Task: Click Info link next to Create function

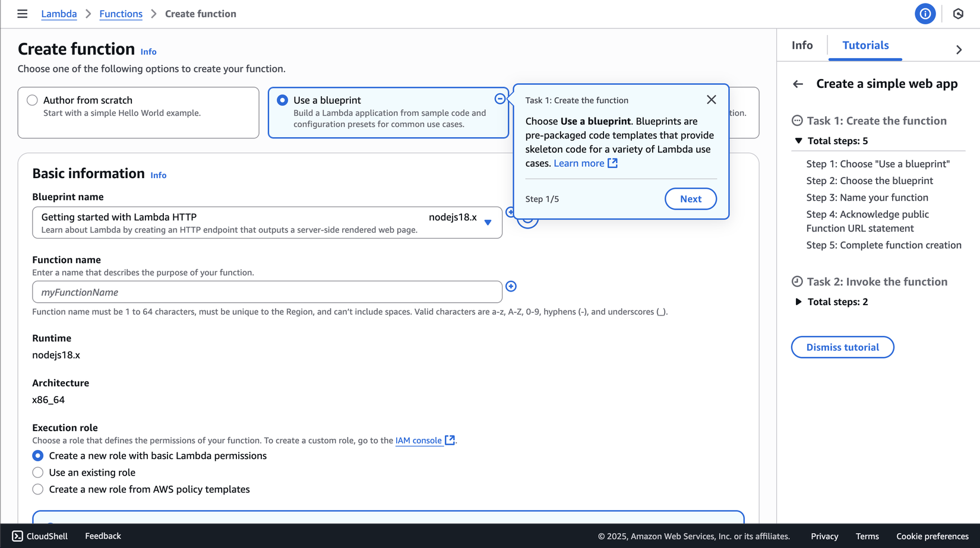Action: 148,52
